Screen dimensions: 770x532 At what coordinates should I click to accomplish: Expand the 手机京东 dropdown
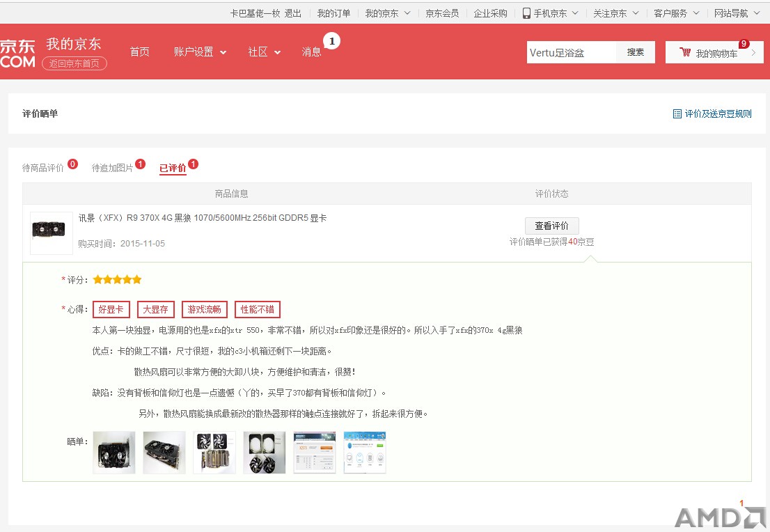click(x=575, y=13)
